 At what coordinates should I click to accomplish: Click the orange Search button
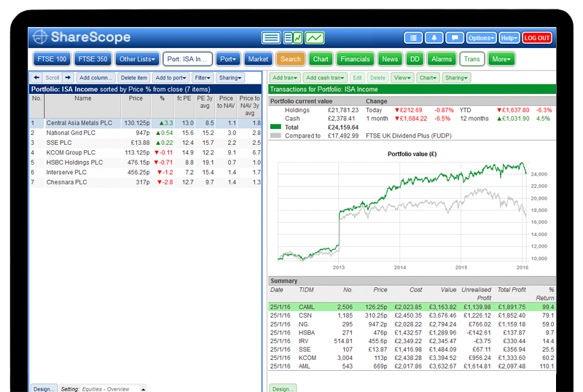point(290,59)
